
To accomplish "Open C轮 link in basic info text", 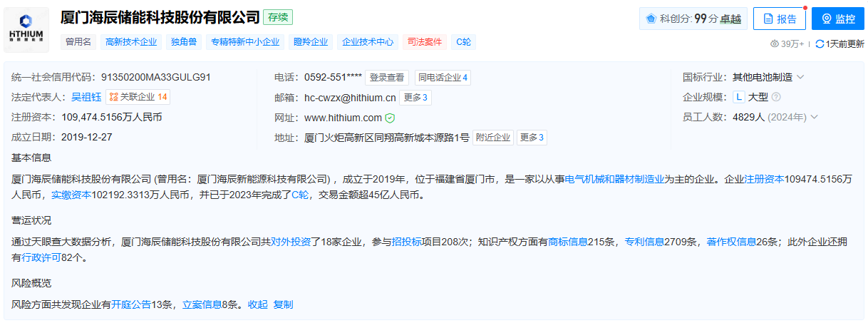I will (300, 194).
